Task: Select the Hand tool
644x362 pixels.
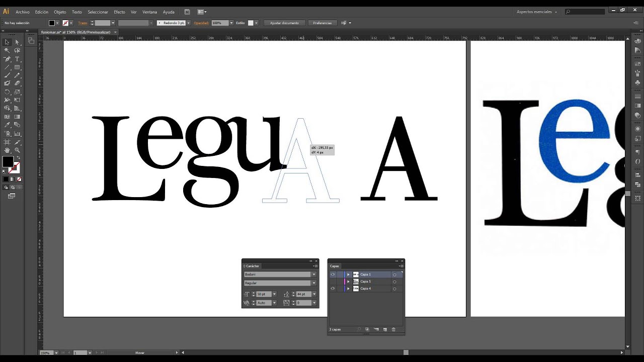Action: [7, 150]
